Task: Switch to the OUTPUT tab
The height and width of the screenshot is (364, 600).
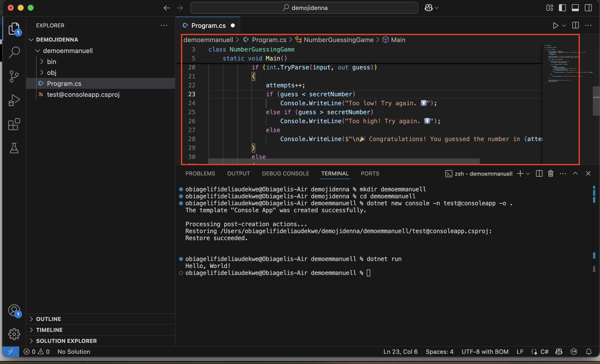Action: click(239, 174)
